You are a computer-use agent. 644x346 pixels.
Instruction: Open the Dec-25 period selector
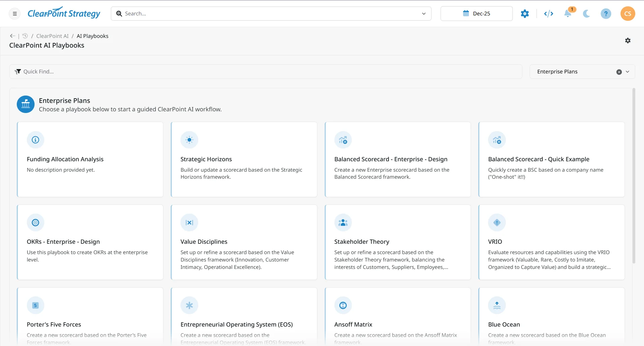point(477,14)
